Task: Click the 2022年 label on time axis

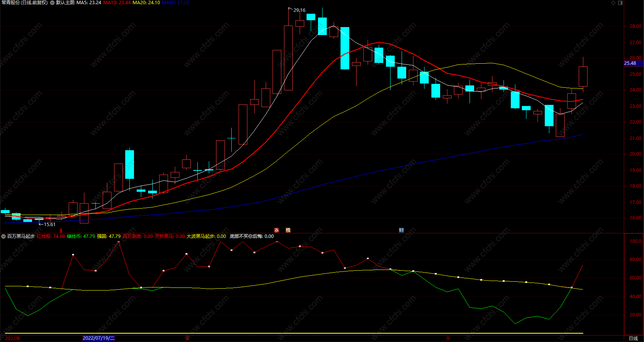Action: tap(13, 339)
